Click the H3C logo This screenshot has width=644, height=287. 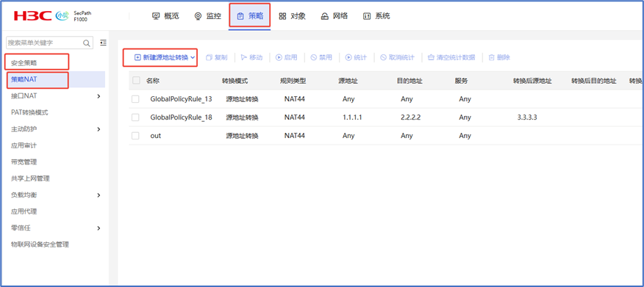click(32, 16)
